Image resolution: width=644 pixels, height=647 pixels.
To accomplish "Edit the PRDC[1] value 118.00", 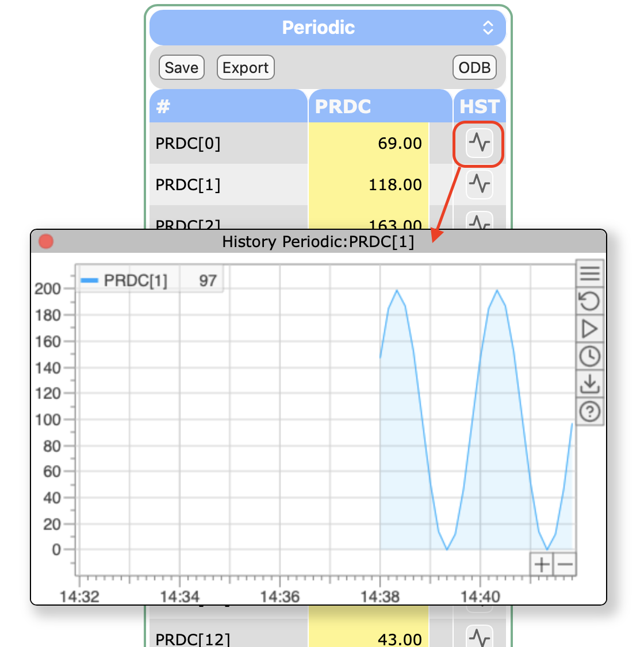I will [x=369, y=184].
